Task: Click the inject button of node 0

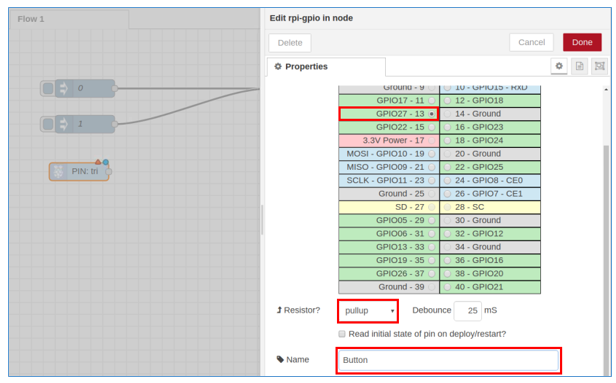Action: coord(48,88)
